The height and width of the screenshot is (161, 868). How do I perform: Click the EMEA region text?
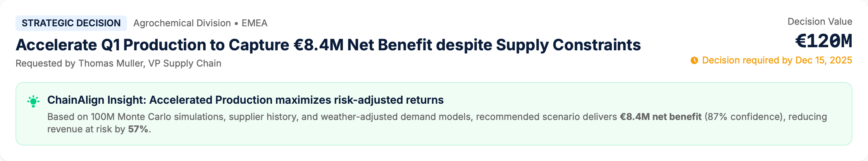pyautogui.click(x=255, y=23)
